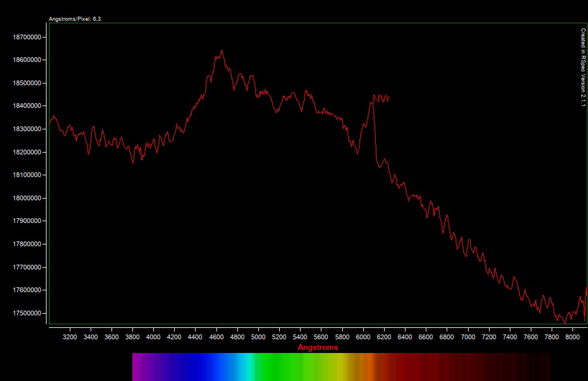The image size is (588, 381).
Task: Click the NVr label on the spectrum peak
Action: click(381, 98)
